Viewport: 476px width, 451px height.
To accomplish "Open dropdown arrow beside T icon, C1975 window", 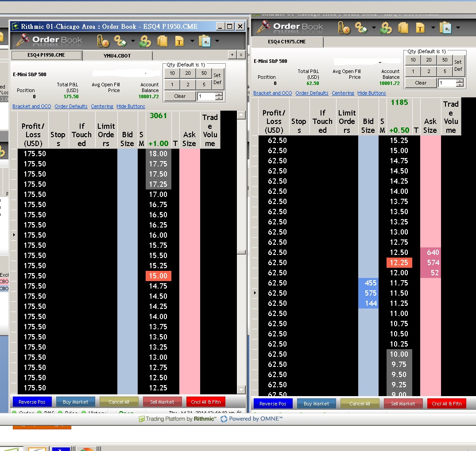I will pyautogui.click(x=433, y=27).
